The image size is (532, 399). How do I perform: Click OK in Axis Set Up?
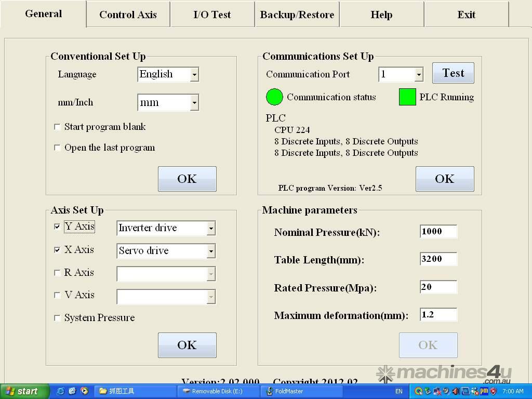187,345
